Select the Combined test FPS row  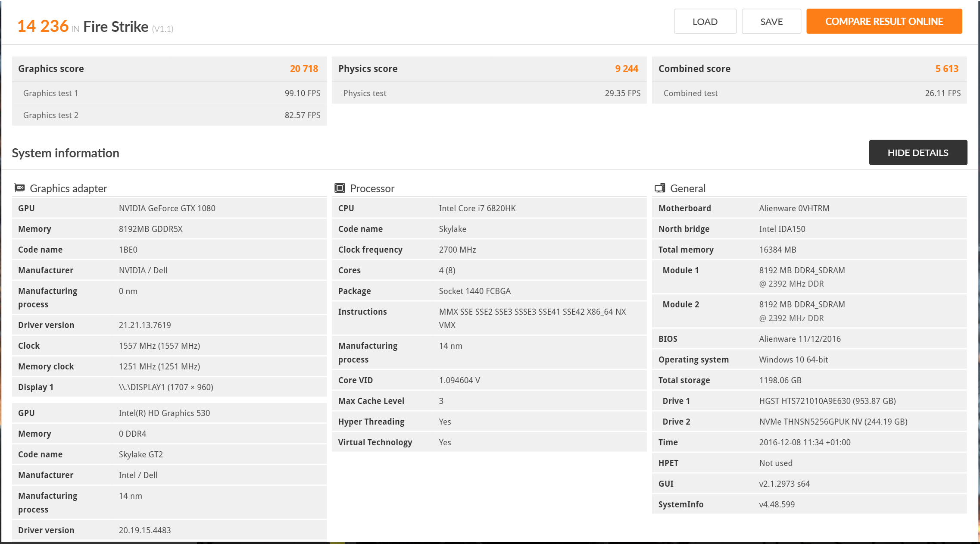click(809, 93)
